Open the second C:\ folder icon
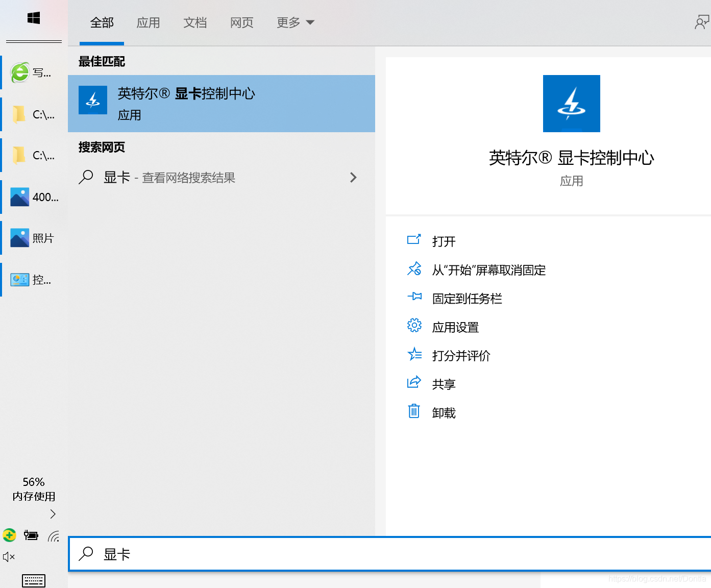This screenshot has height=588, width=711. tap(19, 155)
